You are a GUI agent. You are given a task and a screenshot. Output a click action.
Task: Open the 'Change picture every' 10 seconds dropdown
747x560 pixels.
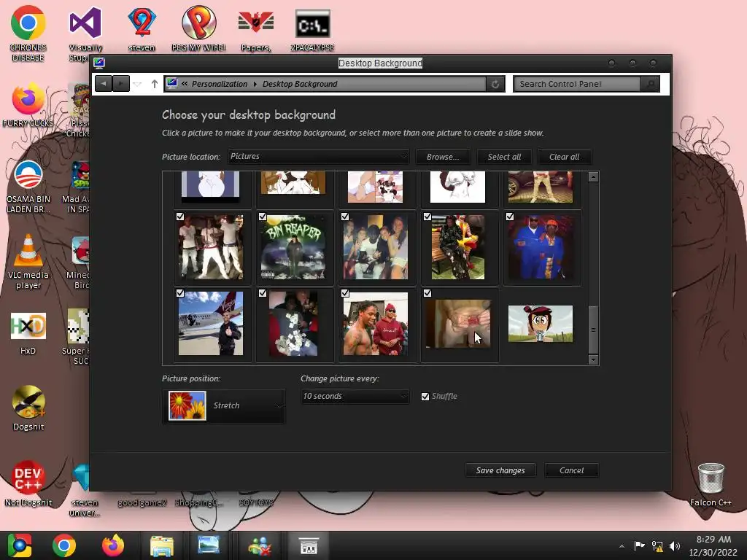click(355, 396)
